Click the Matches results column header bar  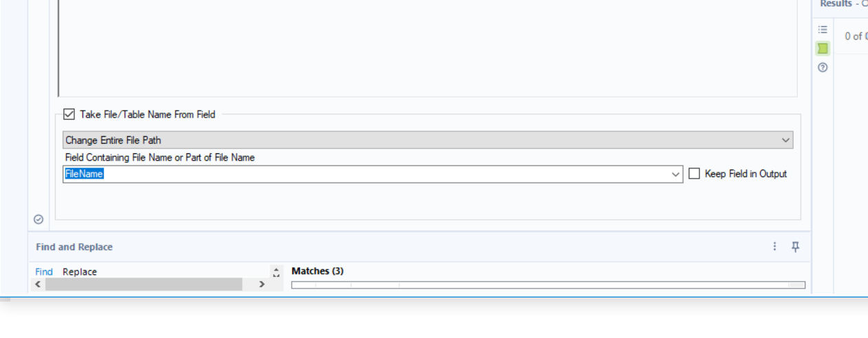[547, 285]
